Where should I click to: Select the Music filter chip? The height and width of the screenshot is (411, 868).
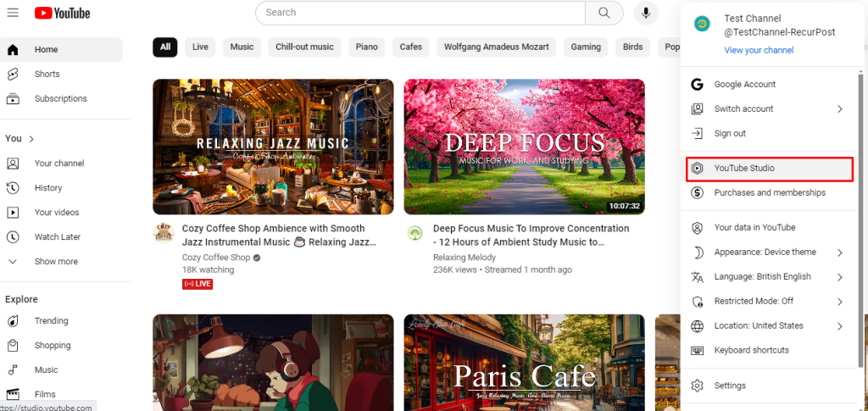[x=242, y=47]
